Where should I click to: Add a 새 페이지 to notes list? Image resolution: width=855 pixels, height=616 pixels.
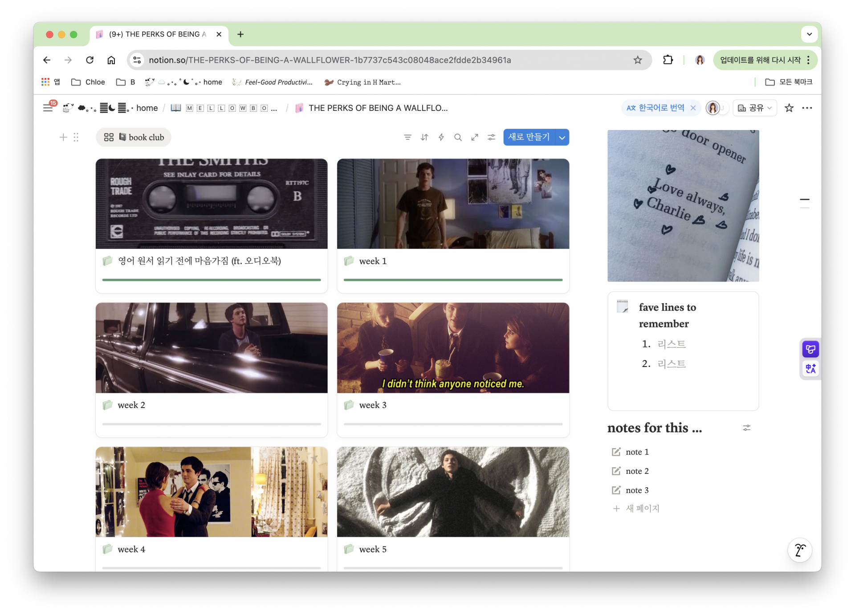(637, 508)
